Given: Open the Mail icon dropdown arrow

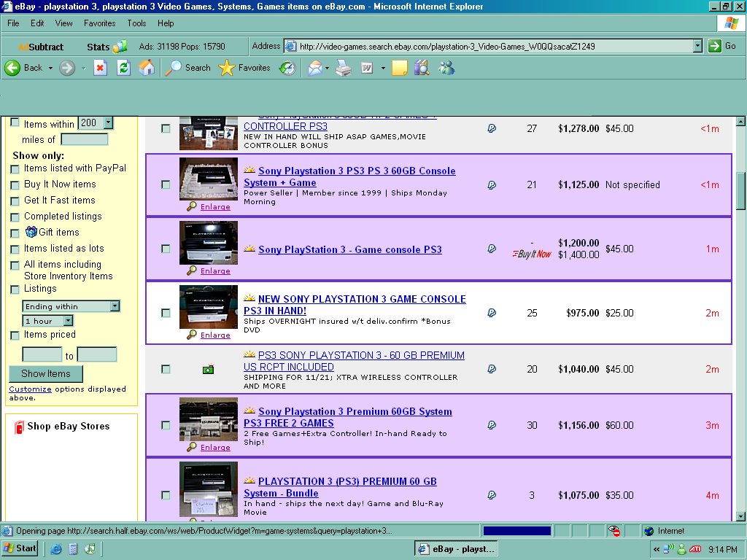Looking at the screenshot, I should (328, 68).
